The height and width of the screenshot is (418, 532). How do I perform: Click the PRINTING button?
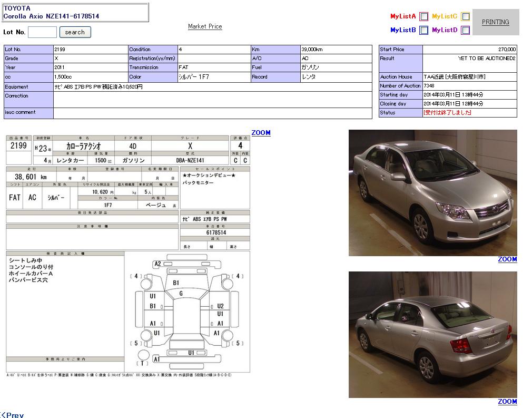click(495, 22)
